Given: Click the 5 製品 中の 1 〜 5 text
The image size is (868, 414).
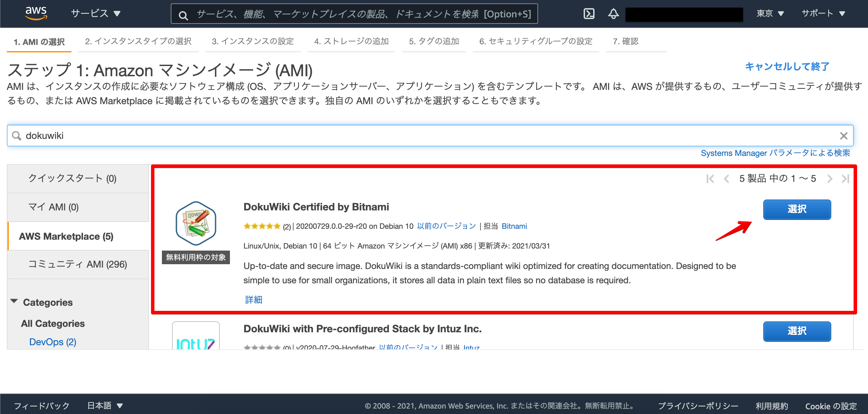Looking at the screenshot, I should (x=778, y=178).
